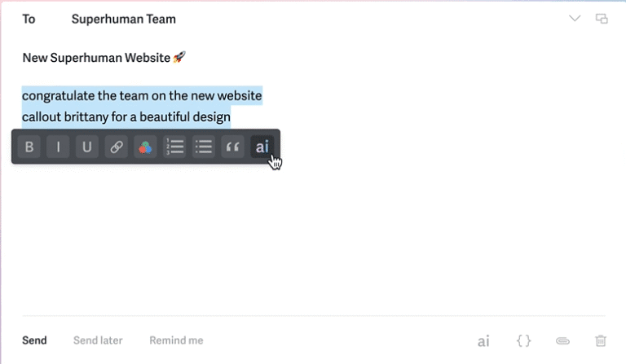Viewport: 626px width, 364px height.
Task: Insert a hyperlink from the format bar
Action: pyautogui.click(x=117, y=147)
